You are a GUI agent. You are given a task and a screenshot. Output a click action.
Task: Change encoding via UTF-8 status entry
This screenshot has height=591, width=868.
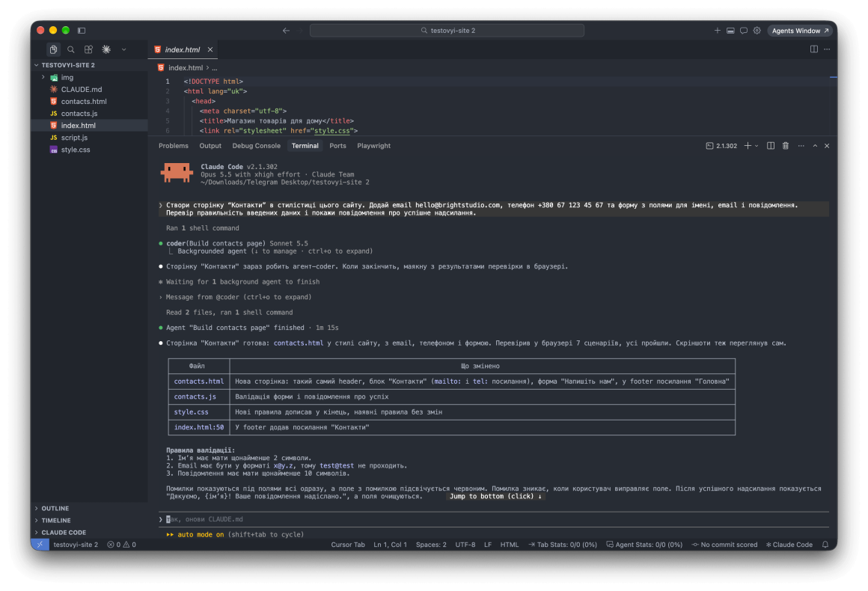pyautogui.click(x=465, y=545)
